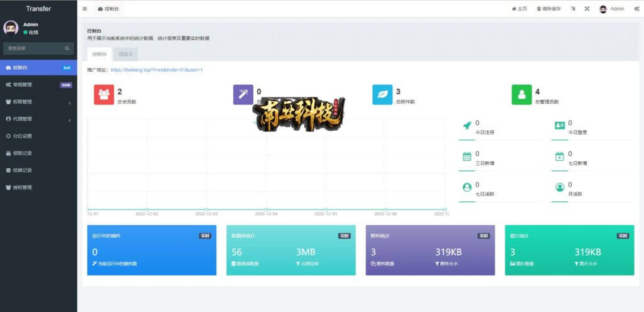644x312 pixels.
Task: Open the settings gears icon at top right
Action: pos(636,9)
